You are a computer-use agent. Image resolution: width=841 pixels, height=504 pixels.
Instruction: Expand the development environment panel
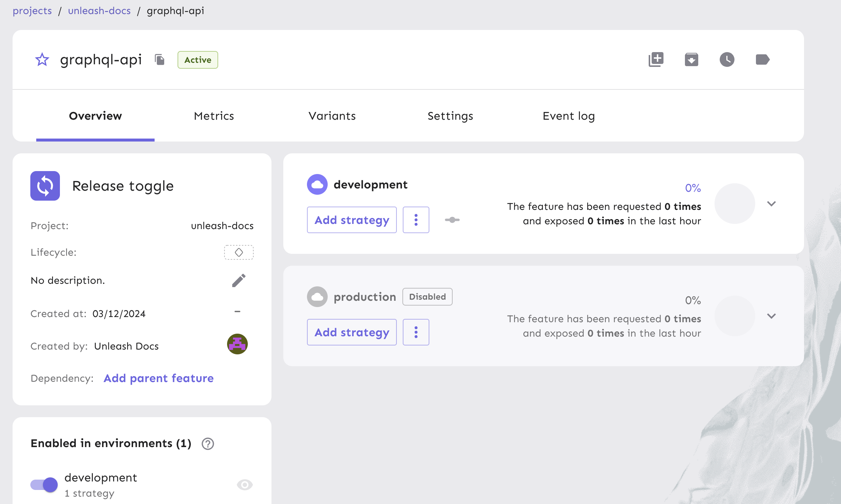pos(771,204)
